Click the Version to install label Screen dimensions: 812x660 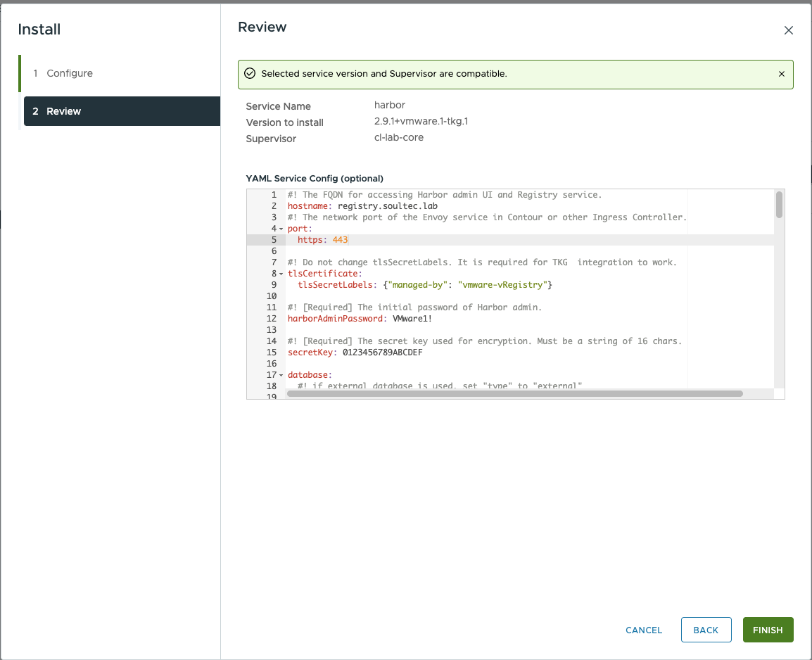pyautogui.click(x=284, y=122)
